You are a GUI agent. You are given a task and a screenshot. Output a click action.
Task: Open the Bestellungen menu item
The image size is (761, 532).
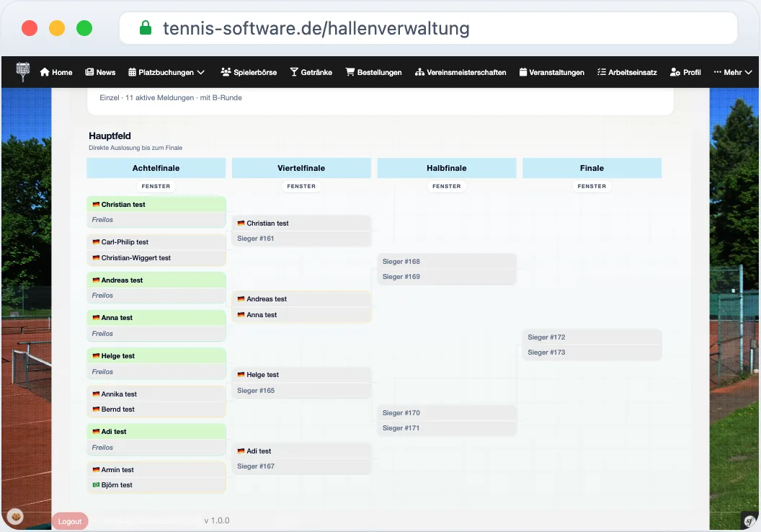[x=374, y=72]
